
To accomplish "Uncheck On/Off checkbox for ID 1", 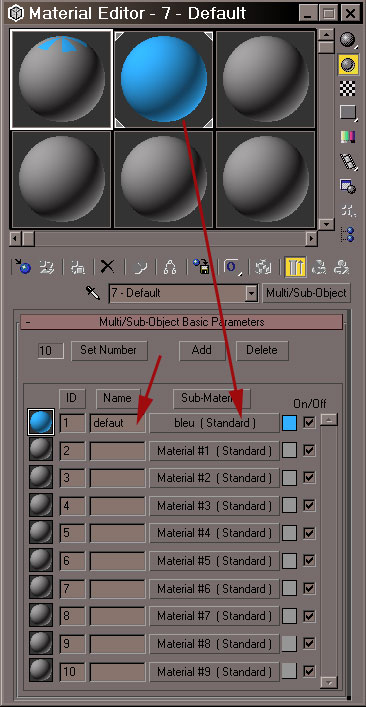I will pos(309,422).
